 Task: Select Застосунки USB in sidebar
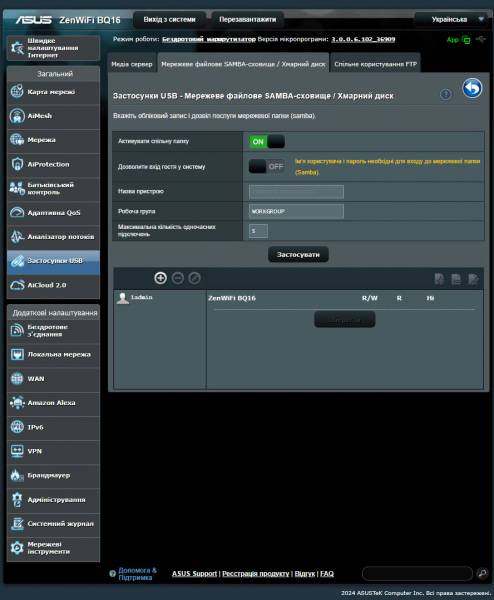(x=53, y=261)
